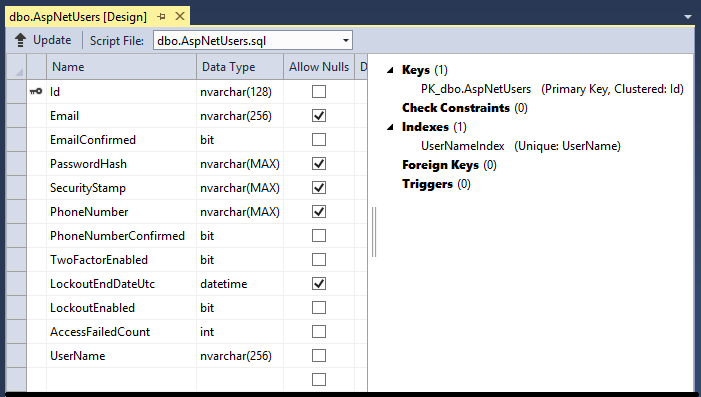The height and width of the screenshot is (397, 701).
Task: Click the bit data type of LockoutEnabled
Action: (240, 308)
